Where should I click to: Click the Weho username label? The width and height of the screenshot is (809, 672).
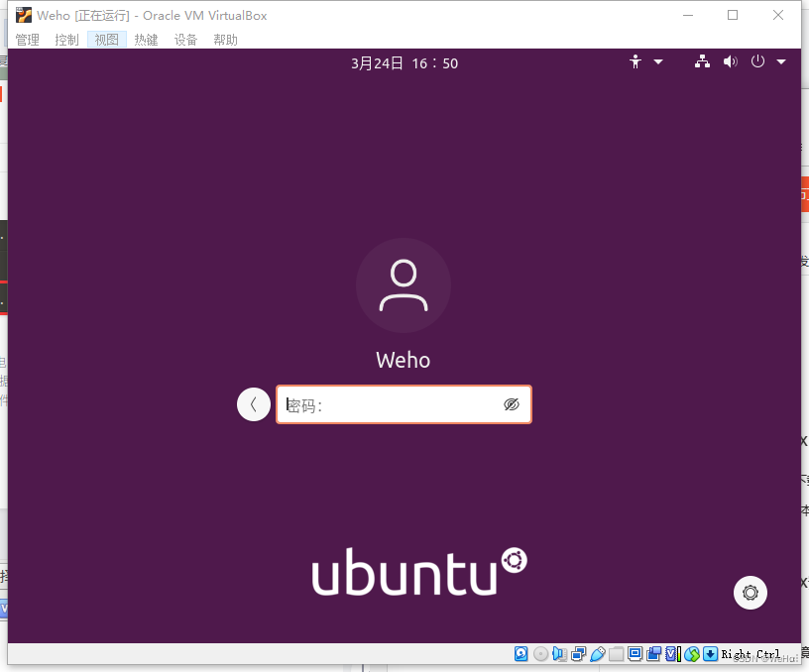(403, 360)
